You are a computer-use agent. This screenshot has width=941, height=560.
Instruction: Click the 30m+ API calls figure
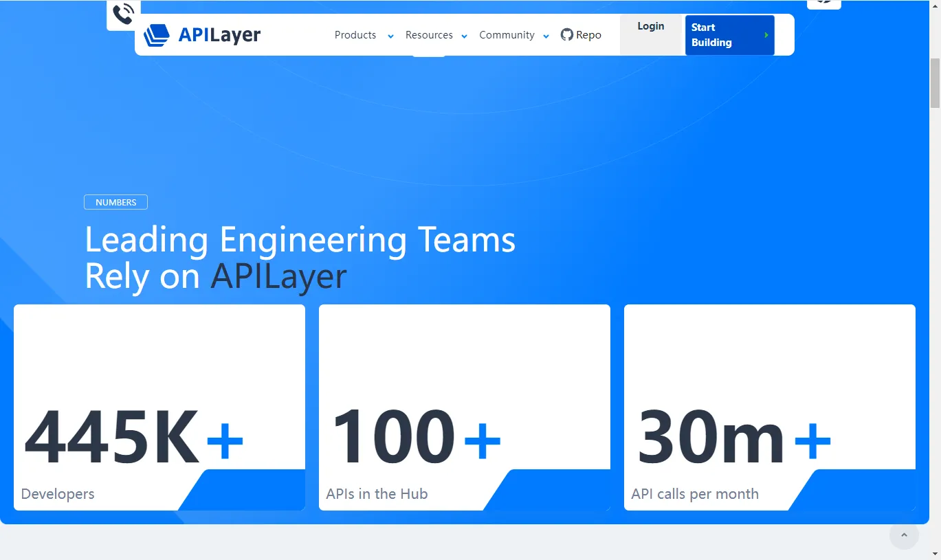[x=734, y=437]
